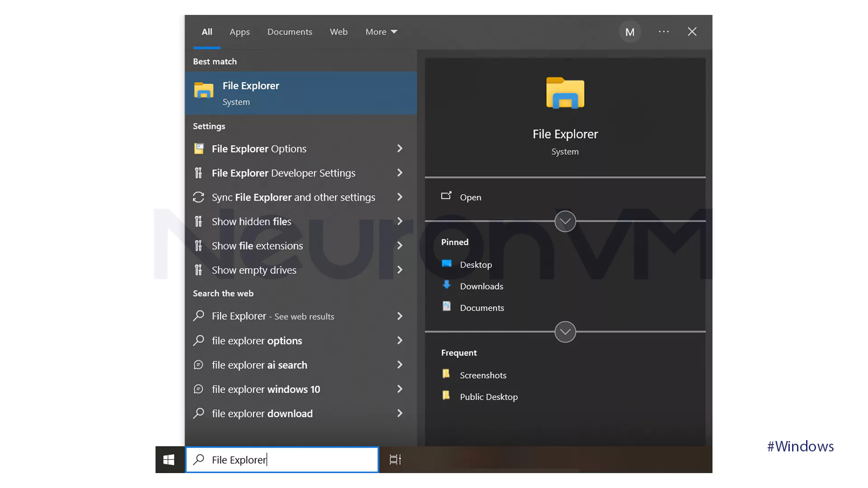Screen dimensions: 868x488
Task: Click the Screenshots folder icon under Frequent
Action: pyautogui.click(x=446, y=374)
